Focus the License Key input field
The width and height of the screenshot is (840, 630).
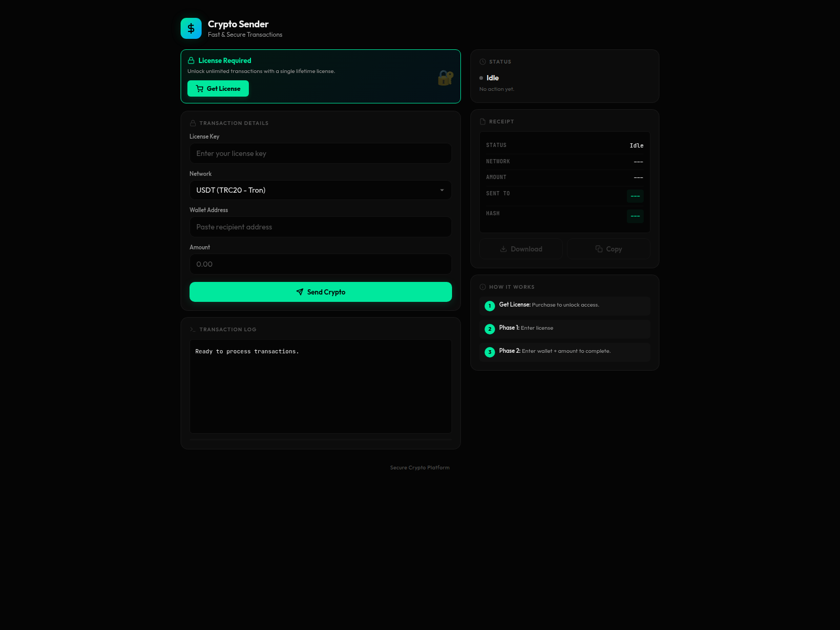pos(320,153)
